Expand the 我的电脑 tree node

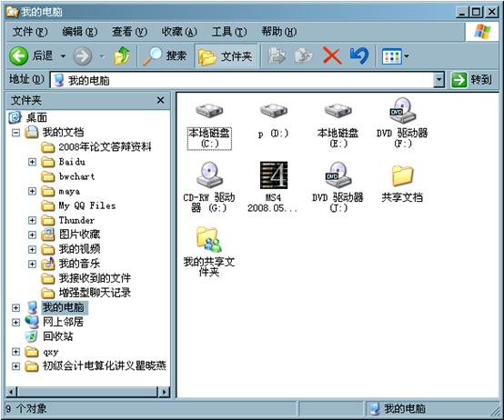pyautogui.click(x=15, y=307)
